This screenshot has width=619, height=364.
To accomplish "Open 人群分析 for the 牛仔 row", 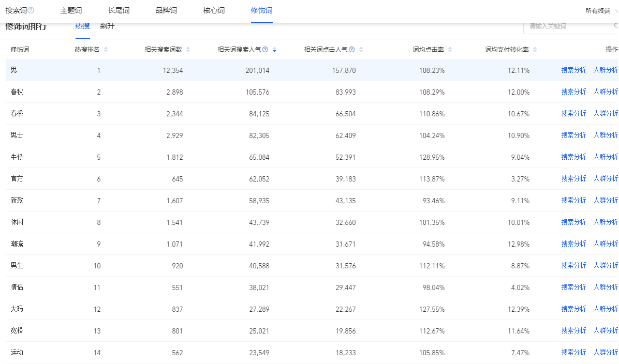I will [606, 157].
